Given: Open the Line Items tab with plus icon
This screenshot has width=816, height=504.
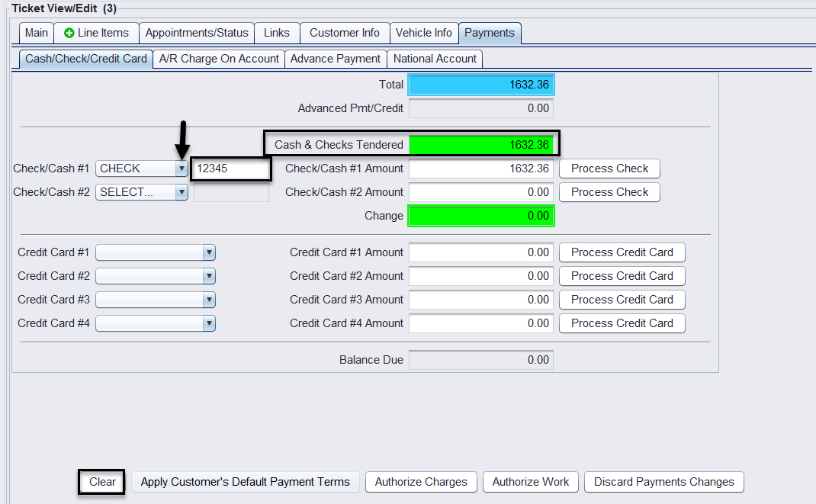Looking at the screenshot, I should point(96,33).
